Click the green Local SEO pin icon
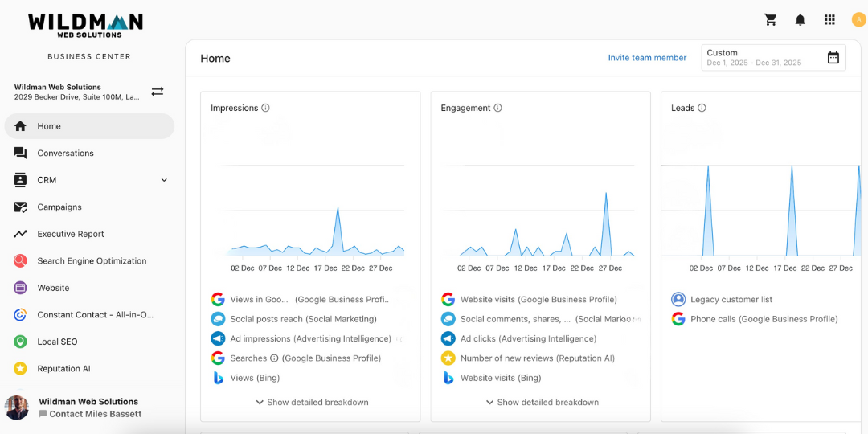The image size is (868, 434). (x=20, y=342)
